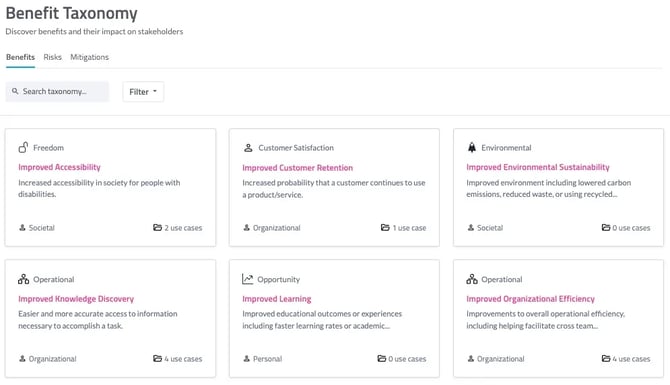Click the stakeholder icon beside Personal
This screenshot has height=385, width=670.
pos(247,359)
